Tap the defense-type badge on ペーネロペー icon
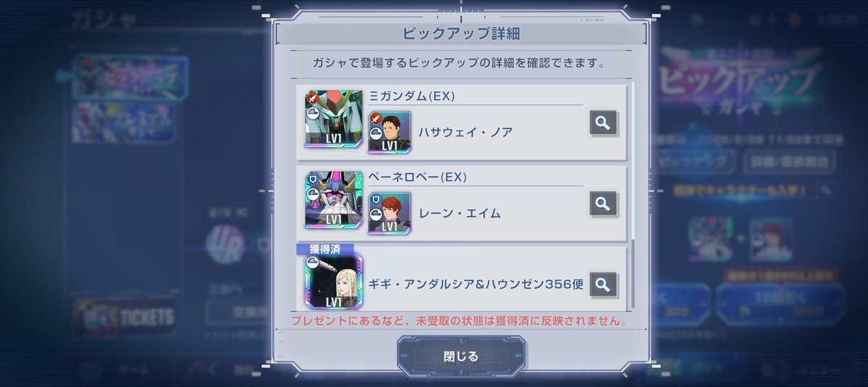The width and height of the screenshot is (868, 387). [x=312, y=178]
